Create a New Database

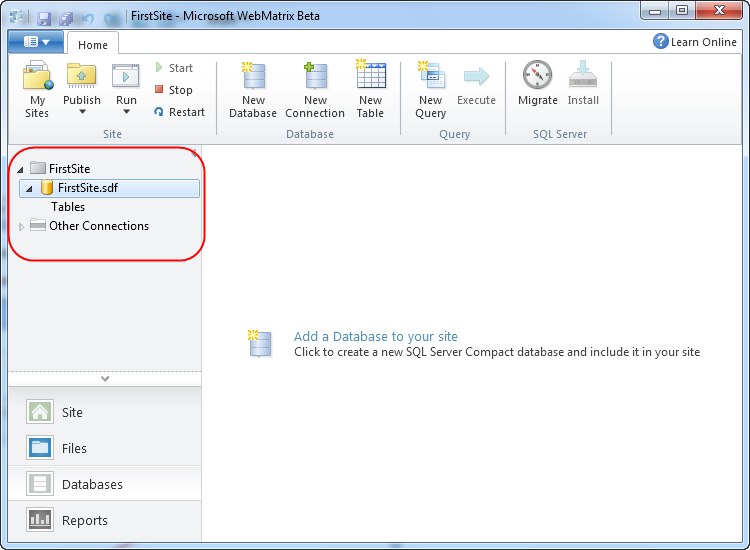coord(253,89)
